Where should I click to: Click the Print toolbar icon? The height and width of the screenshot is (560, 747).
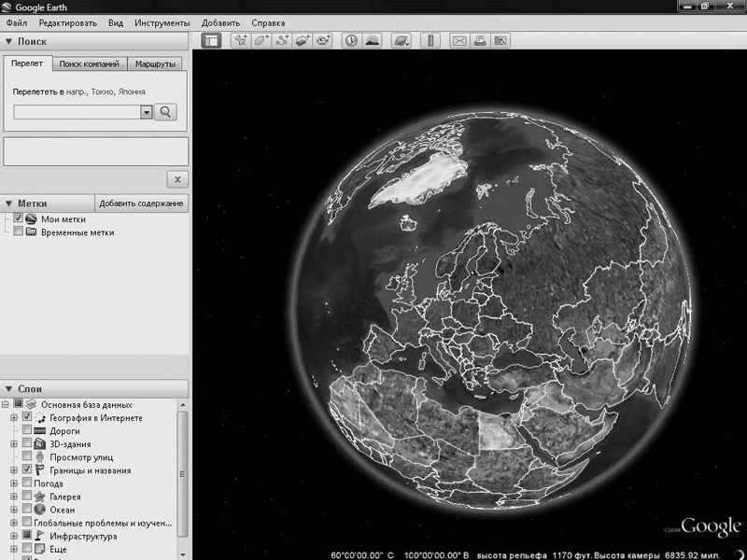480,40
